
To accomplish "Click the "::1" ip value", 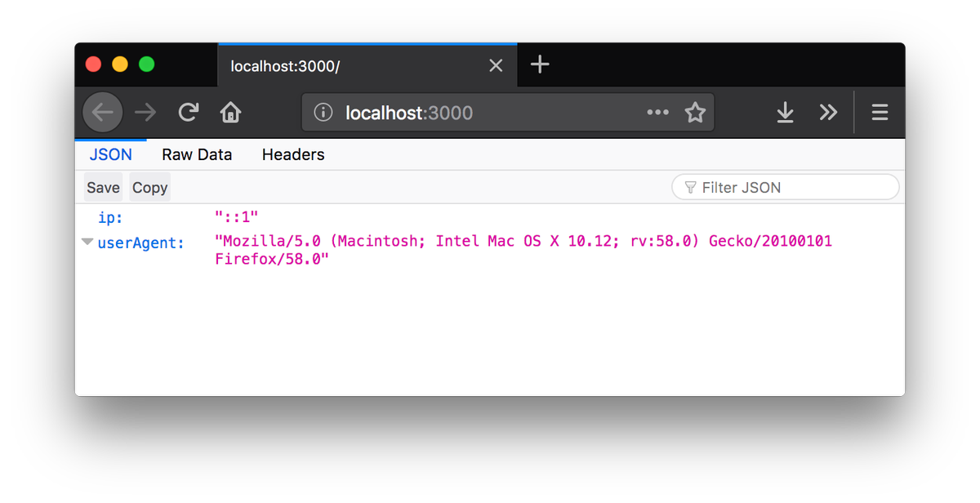I will pyautogui.click(x=237, y=217).
